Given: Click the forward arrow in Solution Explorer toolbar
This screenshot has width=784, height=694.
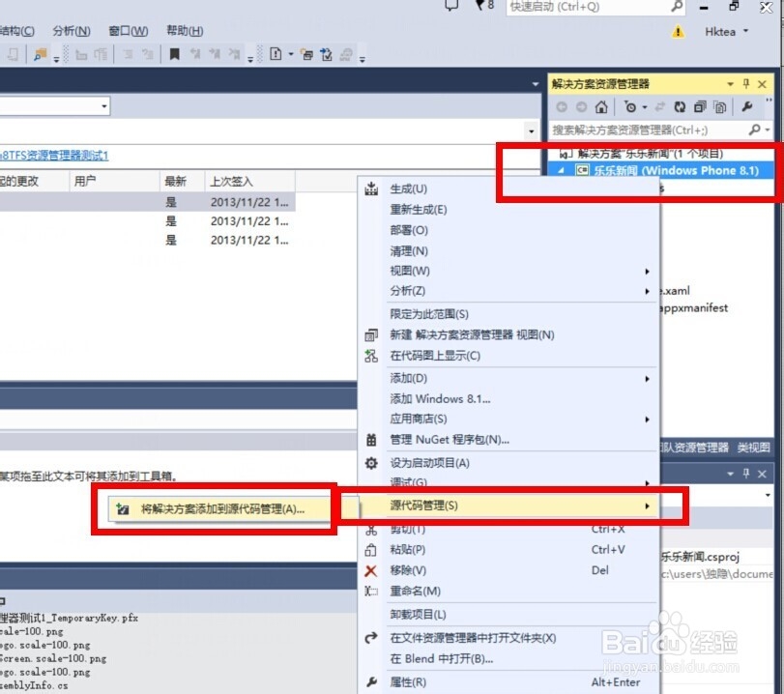Looking at the screenshot, I should (x=581, y=107).
